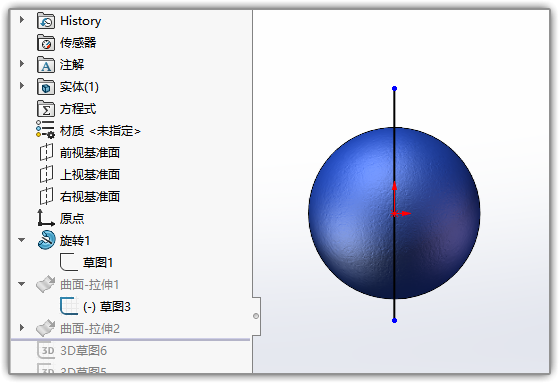Screen dimensions: 559x383
Task: Click the bottom blue endpoint of the axis line
Action: click(394, 321)
